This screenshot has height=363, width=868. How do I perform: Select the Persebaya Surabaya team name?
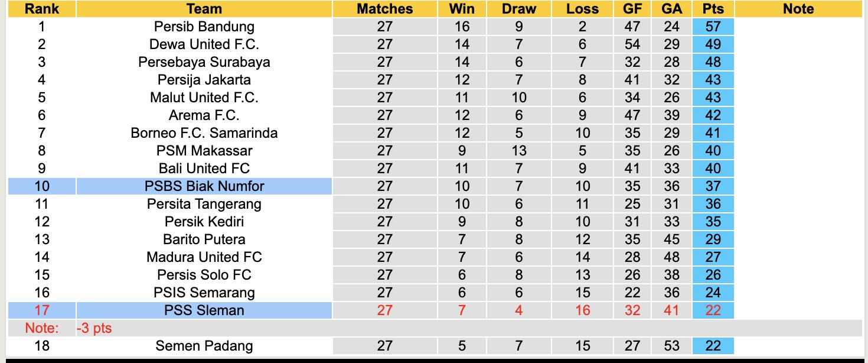point(204,62)
